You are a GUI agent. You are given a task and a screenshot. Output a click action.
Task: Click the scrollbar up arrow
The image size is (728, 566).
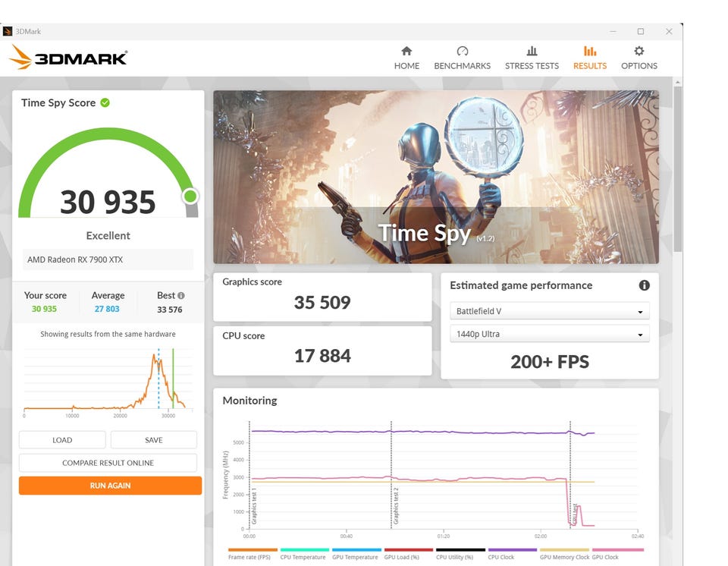tap(677, 82)
